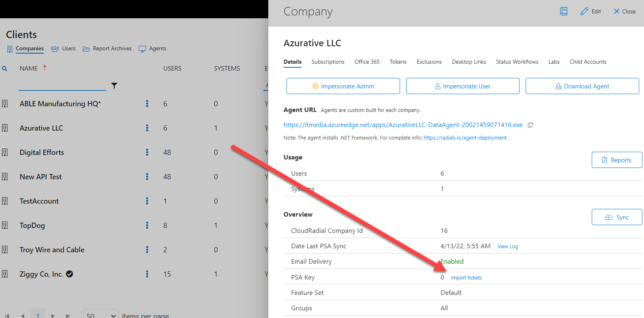Sort the list by USERS column
Screen dimensions: 644x318
172,69
